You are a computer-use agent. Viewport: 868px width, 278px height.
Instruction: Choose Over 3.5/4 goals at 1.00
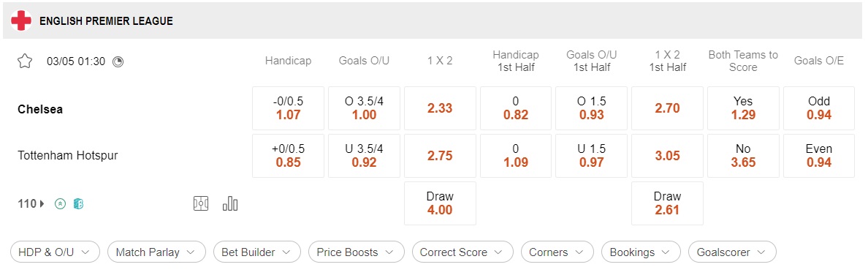click(365, 108)
